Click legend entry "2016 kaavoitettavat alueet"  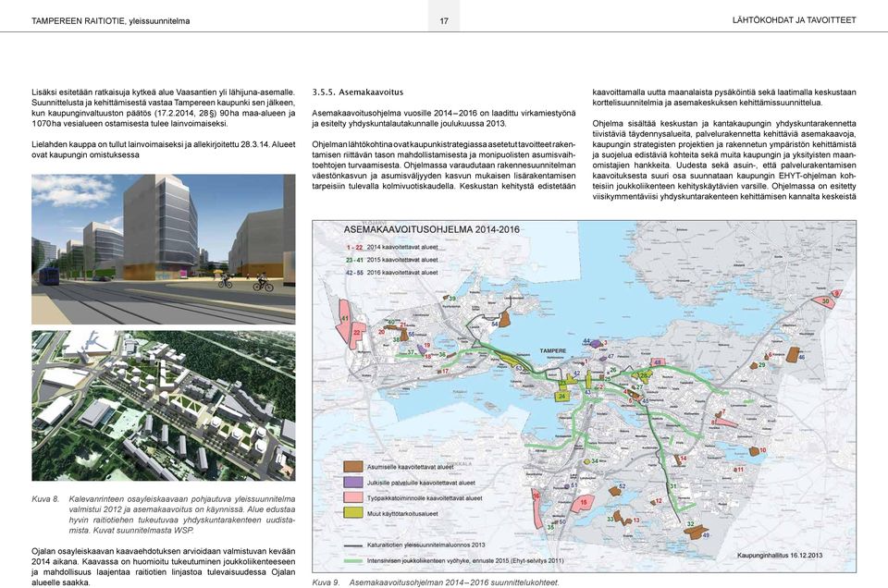[x=402, y=272]
